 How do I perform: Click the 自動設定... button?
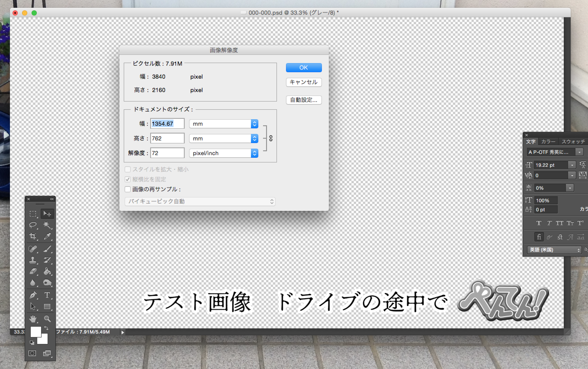click(304, 100)
